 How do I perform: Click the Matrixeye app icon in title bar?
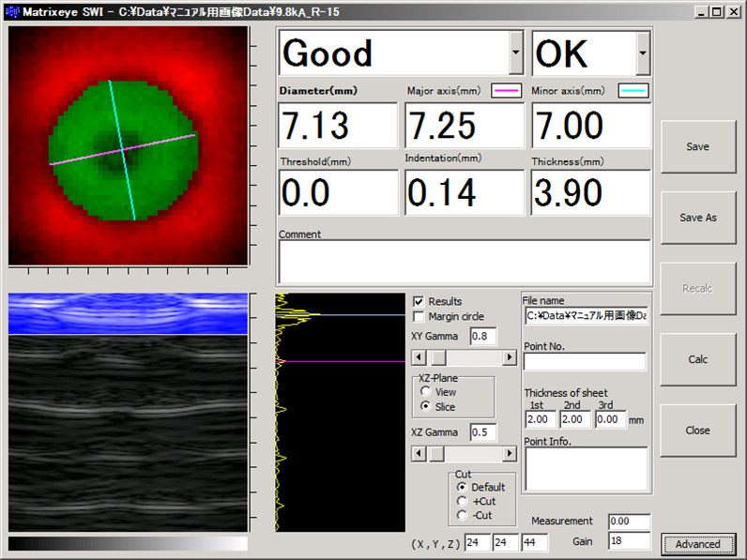(x=11, y=11)
